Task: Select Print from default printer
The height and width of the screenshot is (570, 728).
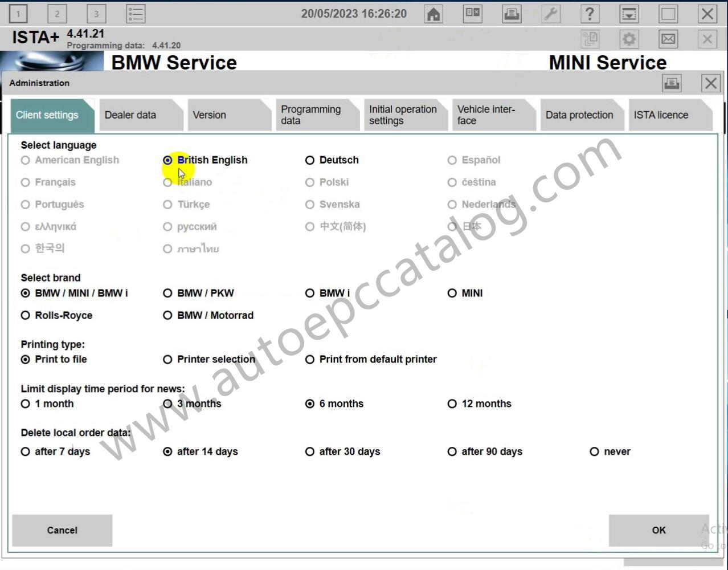Action: coord(371,359)
